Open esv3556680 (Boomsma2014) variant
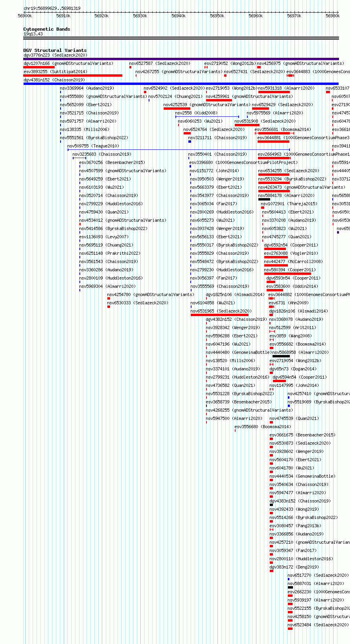 tap(263, 427)
